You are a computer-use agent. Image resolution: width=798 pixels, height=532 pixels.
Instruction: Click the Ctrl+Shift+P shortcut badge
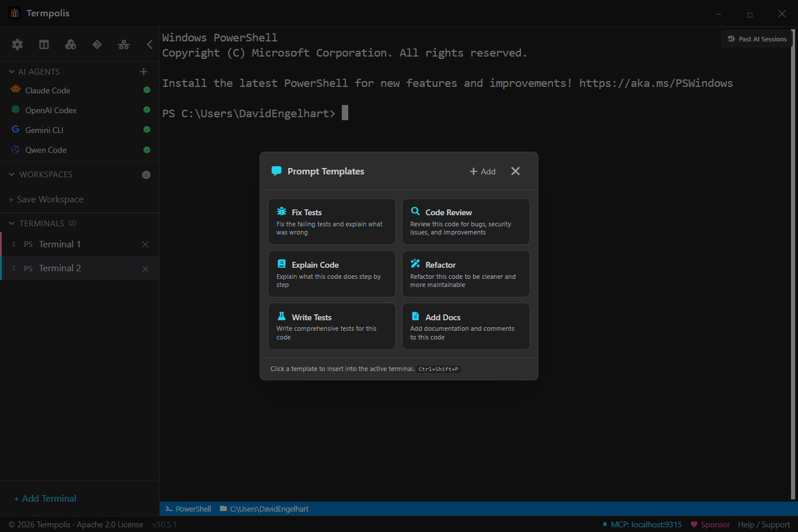point(439,369)
